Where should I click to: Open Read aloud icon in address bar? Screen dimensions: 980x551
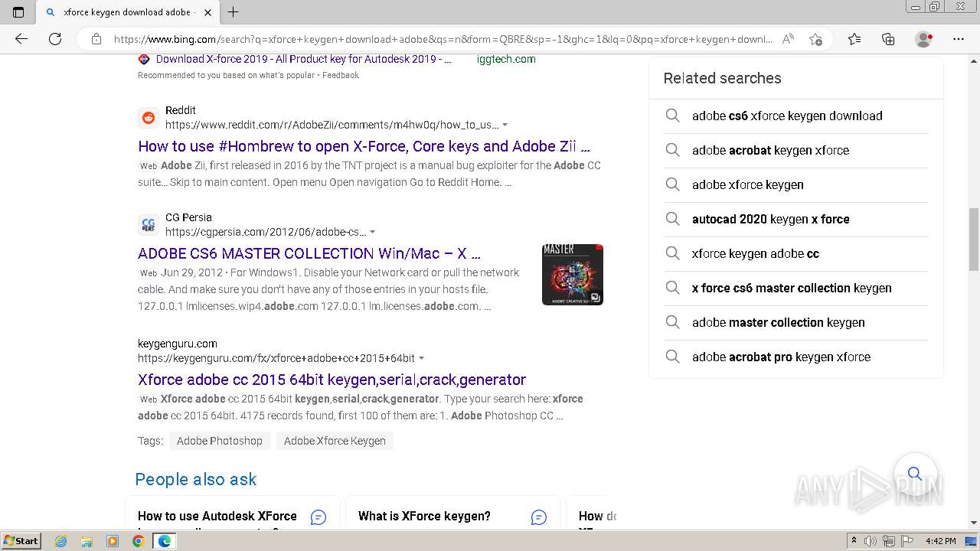coord(788,39)
